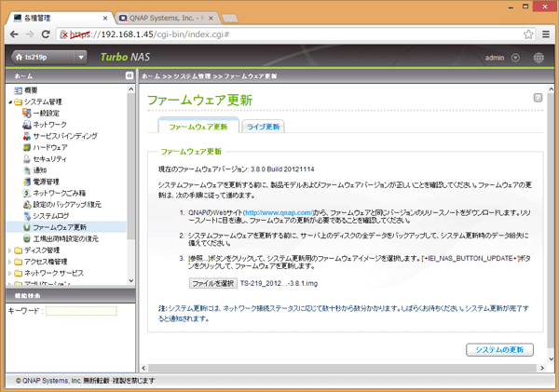559x392 pixels.
Task: Click ホーム in the breadcrumb
Action: click(151, 76)
